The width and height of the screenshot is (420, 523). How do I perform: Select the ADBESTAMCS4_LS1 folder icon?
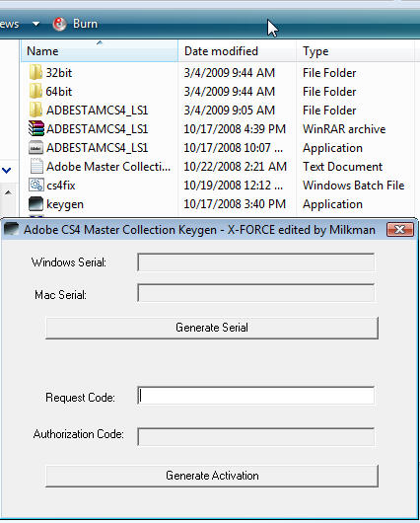35,110
